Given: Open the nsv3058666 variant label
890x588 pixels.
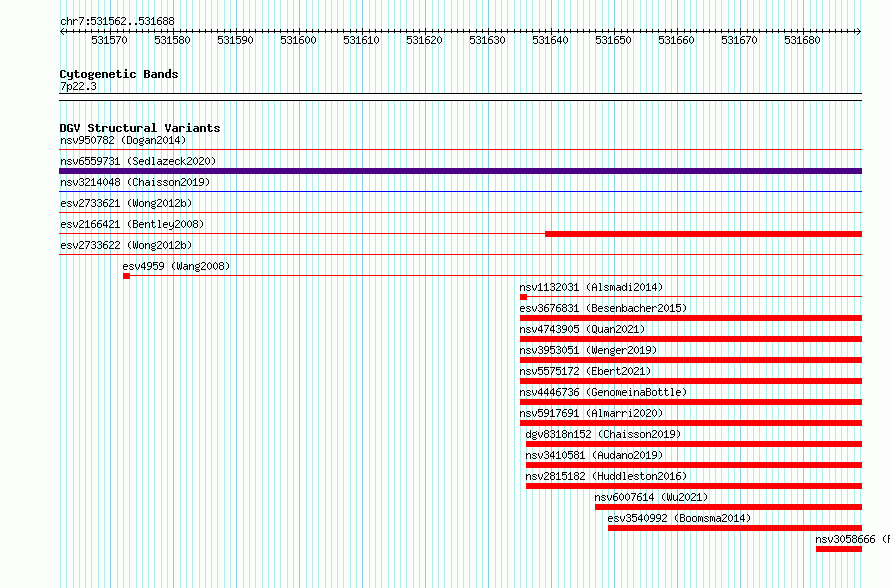Looking at the screenshot, I should pyautogui.click(x=853, y=539).
